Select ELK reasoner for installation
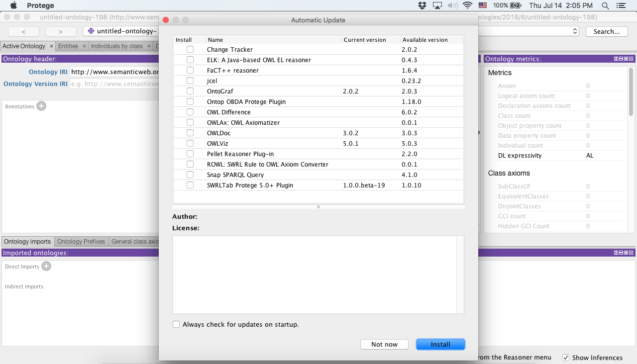The image size is (637, 364). [x=190, y=60]
